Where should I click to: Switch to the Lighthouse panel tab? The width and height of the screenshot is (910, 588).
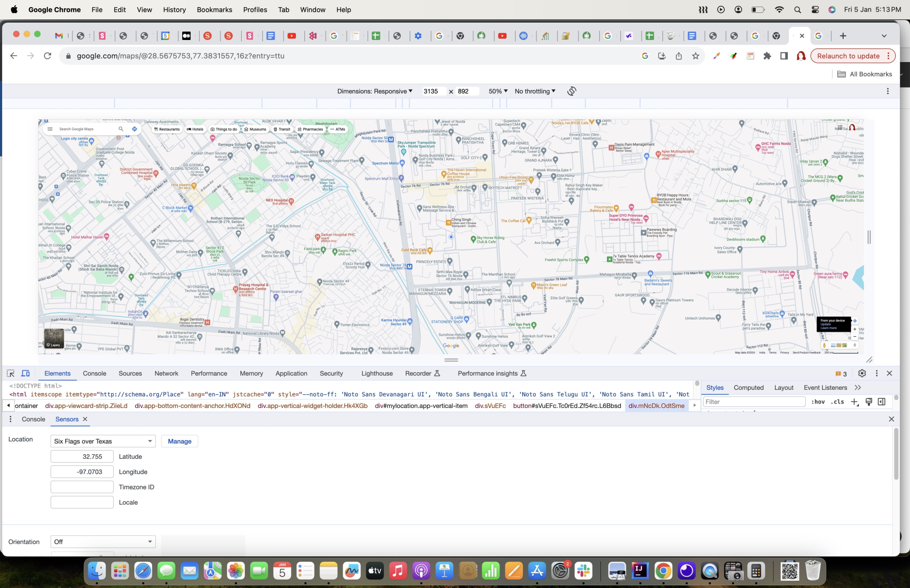pos(377,373)
